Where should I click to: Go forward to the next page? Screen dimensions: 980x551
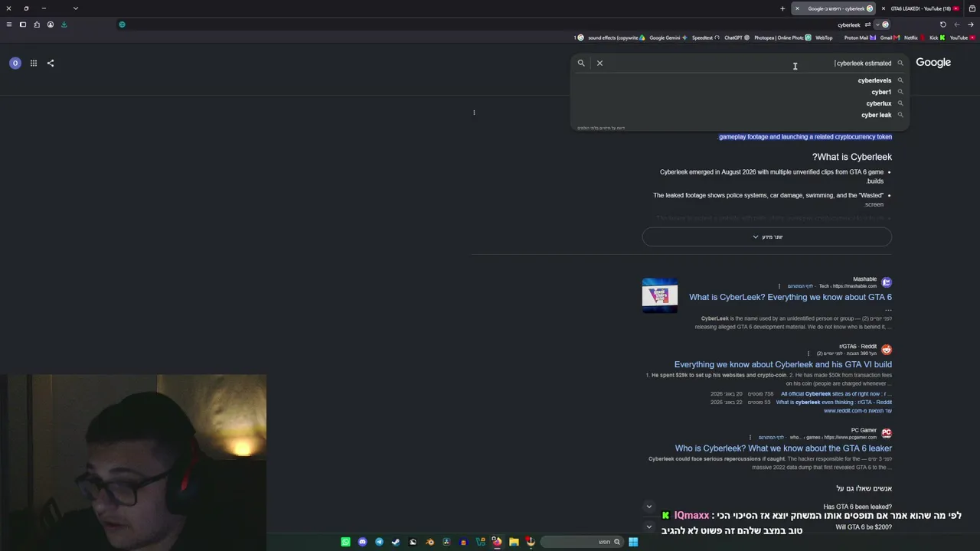pyautogui.click(x=956, y=24)
